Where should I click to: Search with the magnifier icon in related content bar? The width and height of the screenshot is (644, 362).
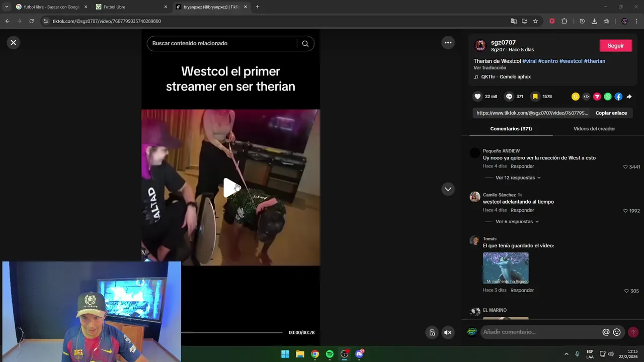point(305,43)
